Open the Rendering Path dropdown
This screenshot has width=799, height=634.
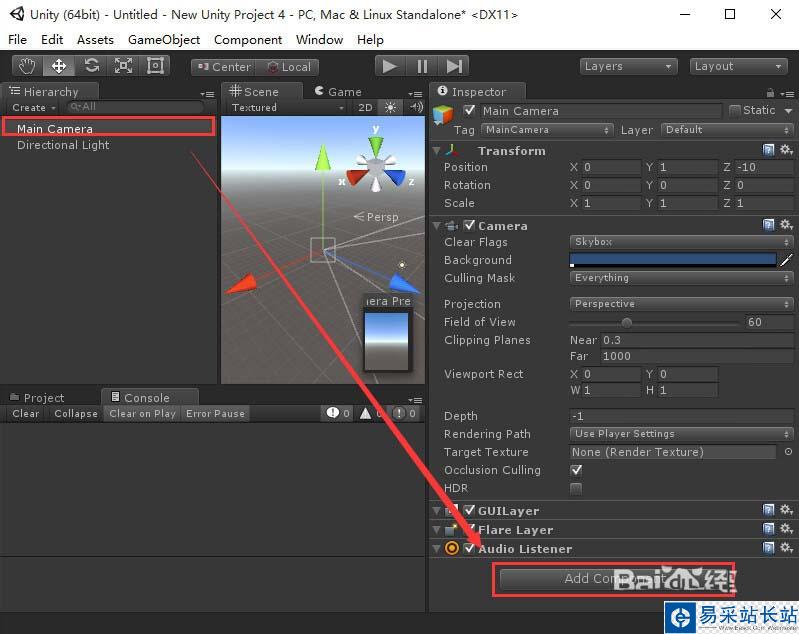[x=681, y=434]
